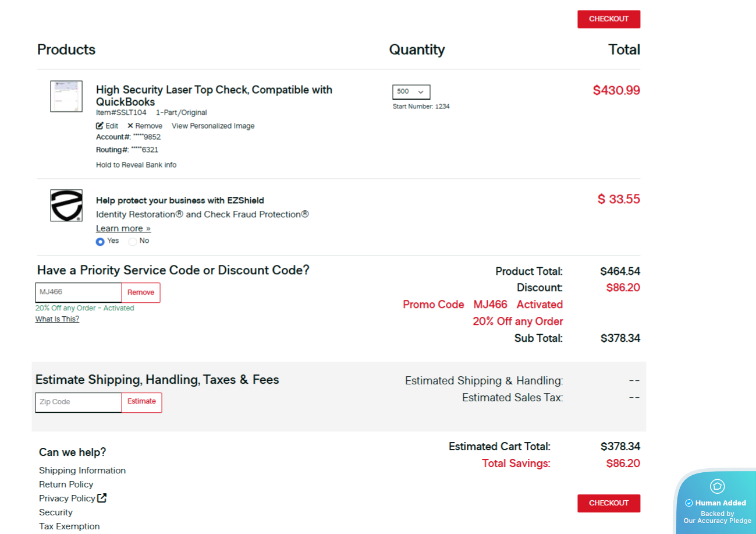
Task: Follow the EZShield Learn more link
Action: pos(123,228)
